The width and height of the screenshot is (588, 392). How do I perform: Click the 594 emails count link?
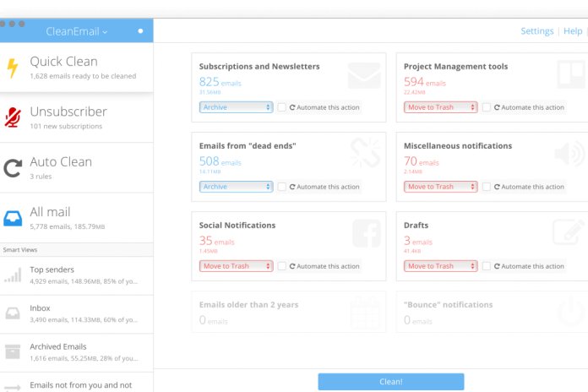click(x=425, y=82)
